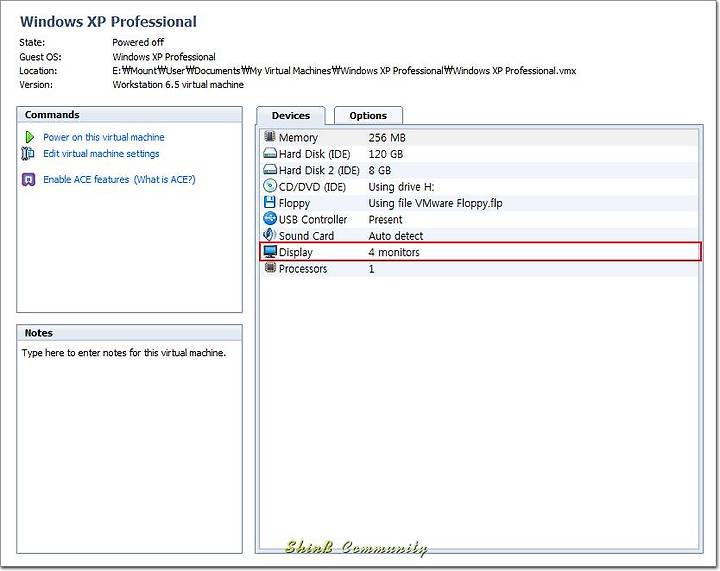The image size is (720, 571).
Task: Click the green Power on play icon
Action: point(29,137)
